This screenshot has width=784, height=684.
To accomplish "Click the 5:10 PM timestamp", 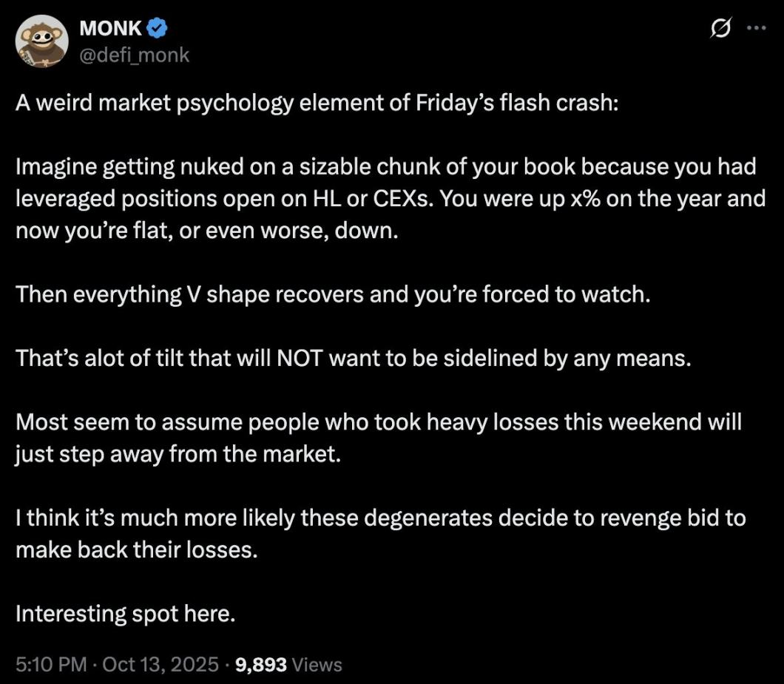I will 51,664.
